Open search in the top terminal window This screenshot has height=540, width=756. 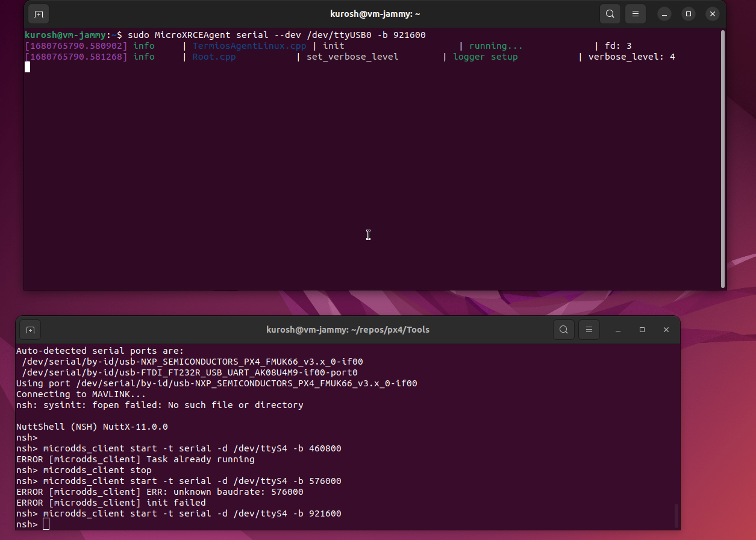click(x=610, y=14)
